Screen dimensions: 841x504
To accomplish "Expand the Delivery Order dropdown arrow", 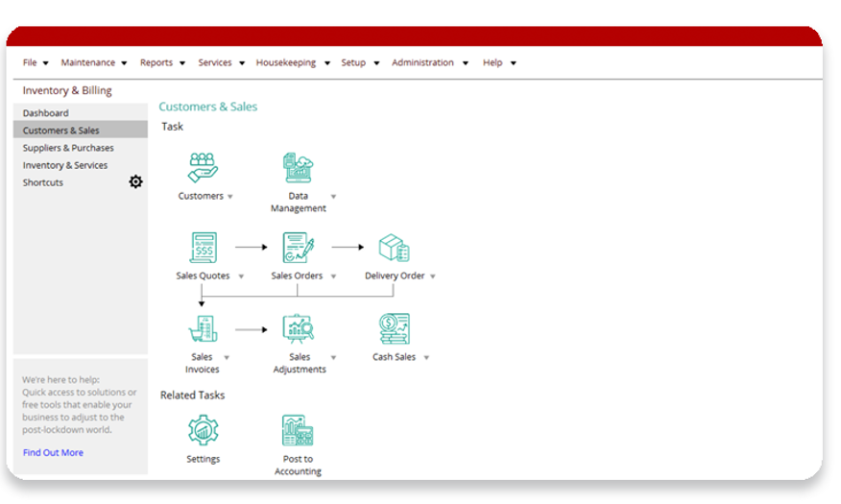I will coord(433,276).
